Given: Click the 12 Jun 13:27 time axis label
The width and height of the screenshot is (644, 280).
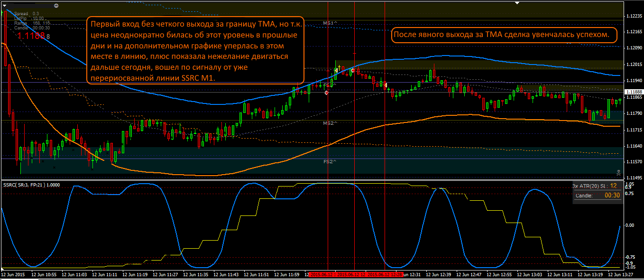Looking at the screenshot, I should tap(621, 275).
